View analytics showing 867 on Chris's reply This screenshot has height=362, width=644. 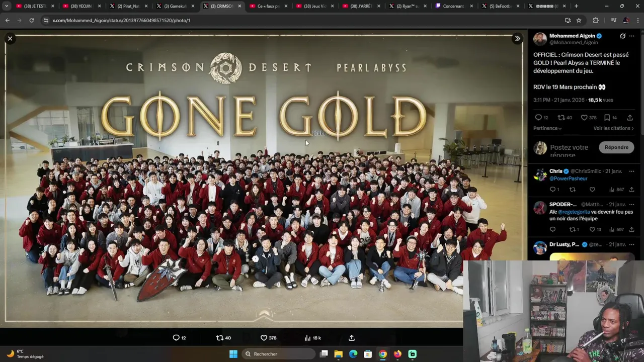(616, 190)
